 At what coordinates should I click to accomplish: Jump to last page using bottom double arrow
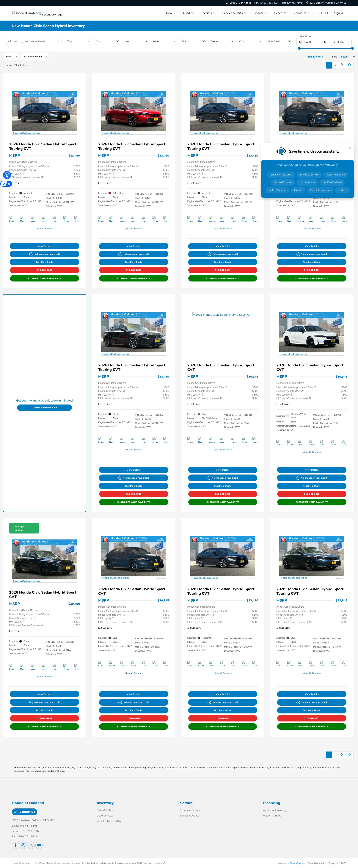tap(349, 755)
